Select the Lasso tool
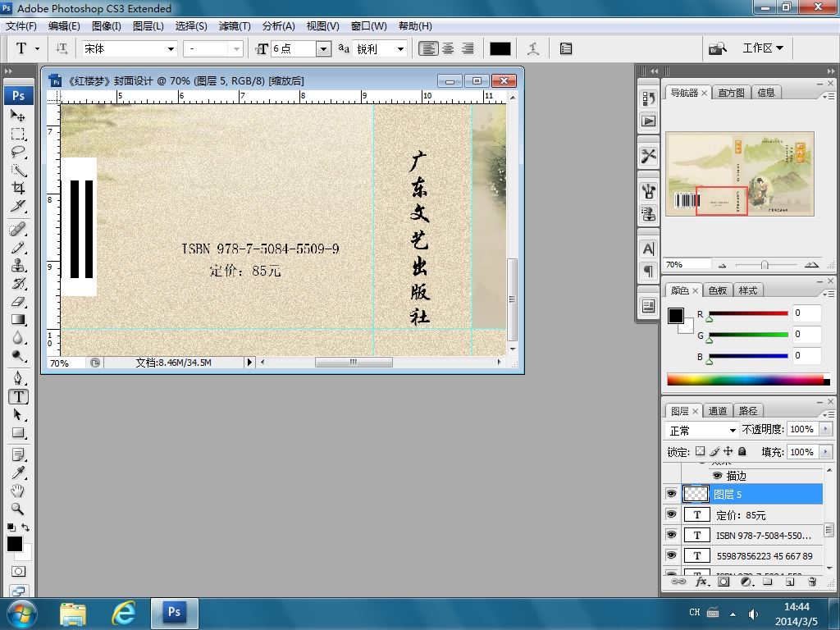 pyautogui.click(x=18, y=152)
